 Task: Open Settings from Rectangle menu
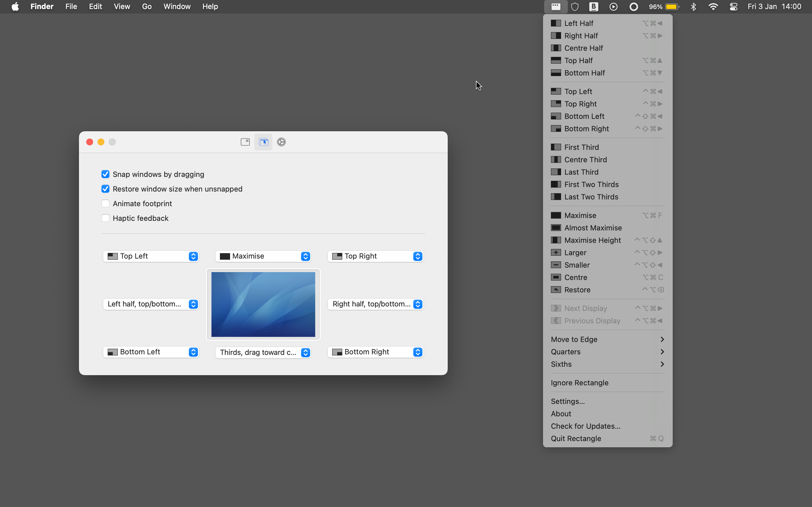[566, 401]
